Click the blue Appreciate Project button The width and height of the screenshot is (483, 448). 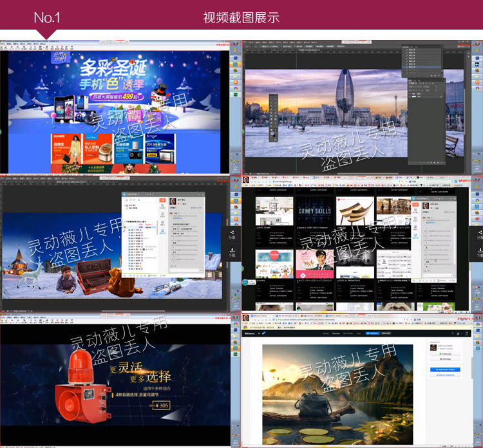445,369
